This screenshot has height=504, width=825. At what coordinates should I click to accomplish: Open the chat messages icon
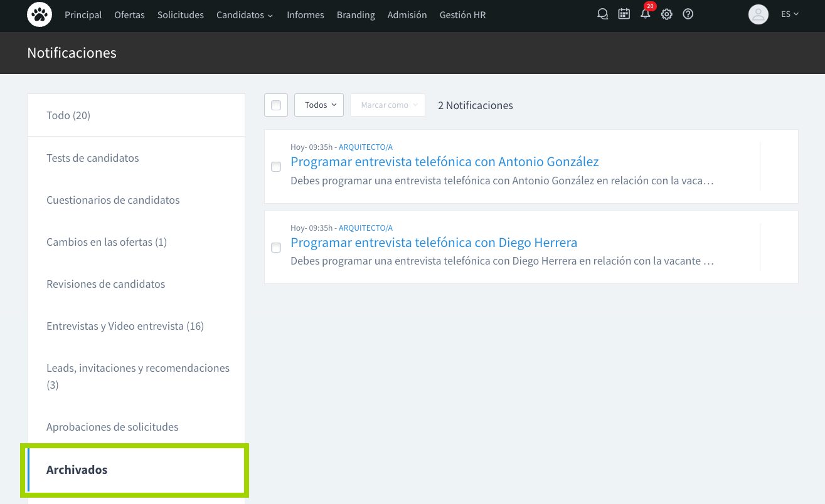[603, 14]
